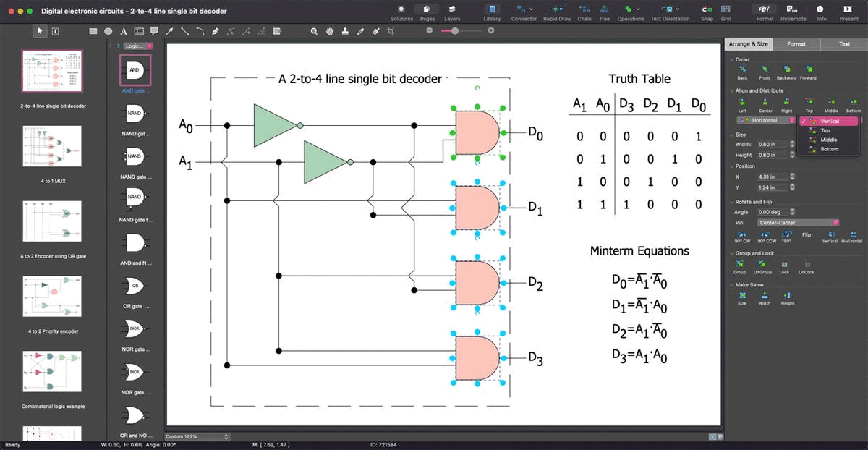Image resolution: width=868 pixels, height=450 pixels.
Task: Align objects Left
Action: tap(742, 106)
